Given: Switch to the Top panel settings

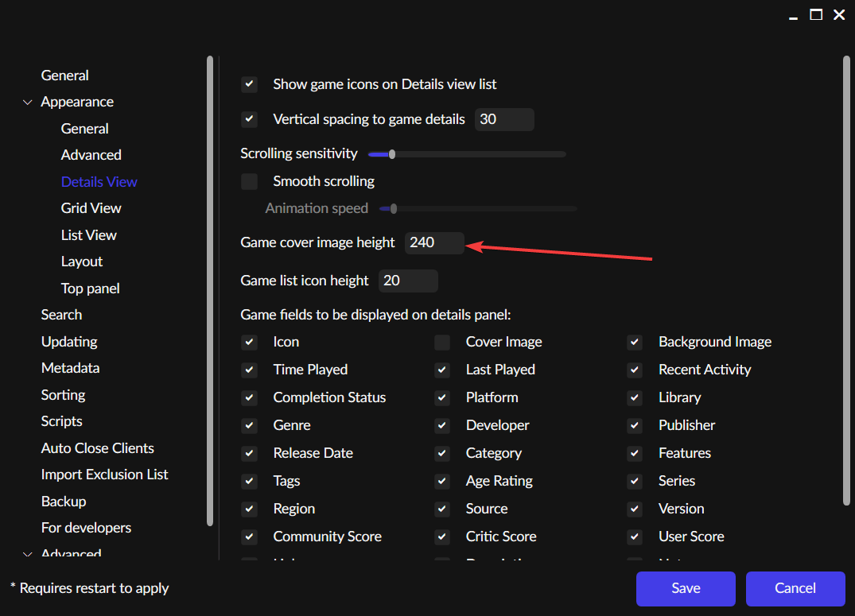Looking at the screenshot, I should click(90, 288).
